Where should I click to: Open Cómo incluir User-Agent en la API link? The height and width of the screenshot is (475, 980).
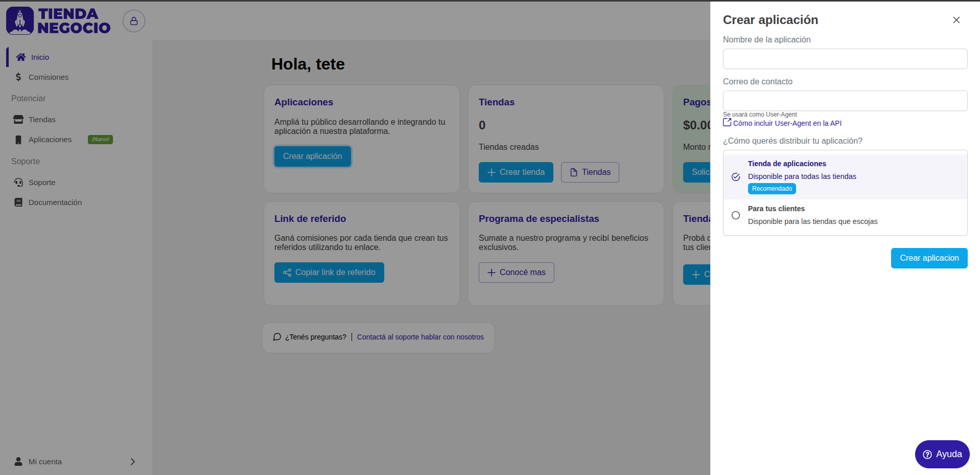coord(787,123)
